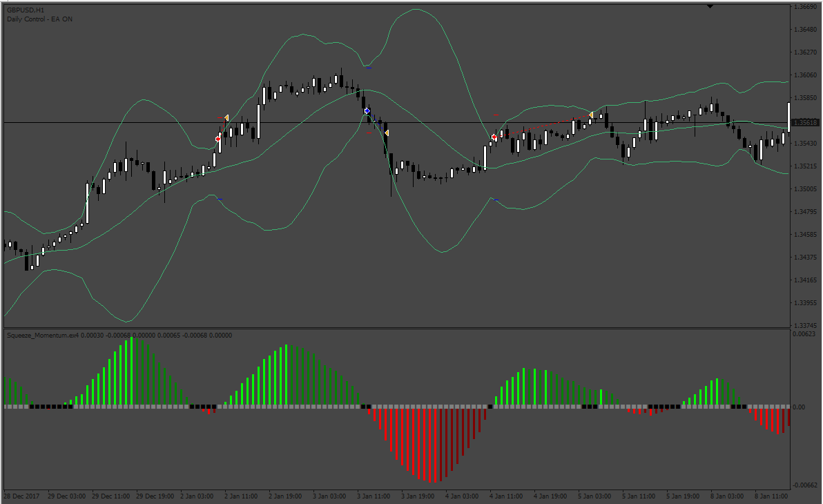Viewport: 823px width, 504px height.
Task: Click price level 1.36060 on the axis
Action: 806,75
